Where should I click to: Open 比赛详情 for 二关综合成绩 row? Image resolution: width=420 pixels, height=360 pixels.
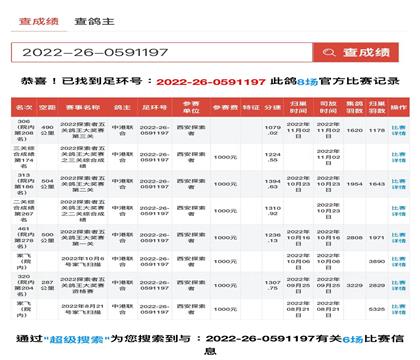(x=399, y=211)
